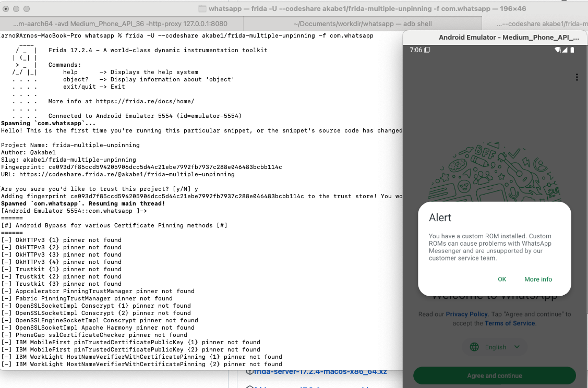The height and width of the screenshot is (388, 588).
Task: Click 'IBM WorkLight HostNameVerifierWithCertificatePinning {2}' line
Action: coord(142,365)
